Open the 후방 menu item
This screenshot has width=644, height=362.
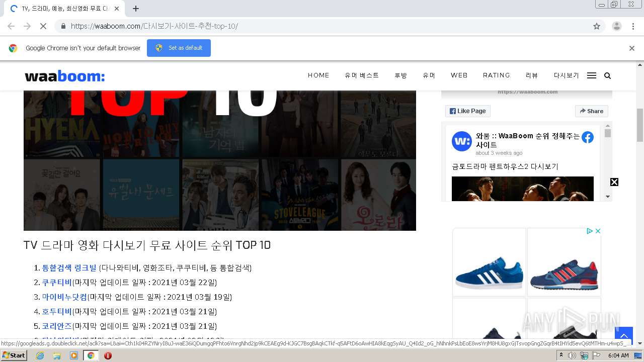pos(400,75)
